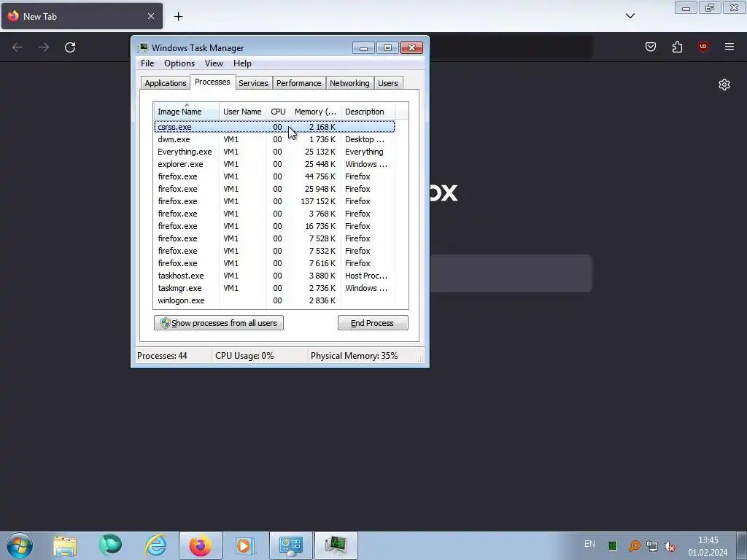747x560 pixels.
Task: Click the End Process button
Action: pos(373,323)
